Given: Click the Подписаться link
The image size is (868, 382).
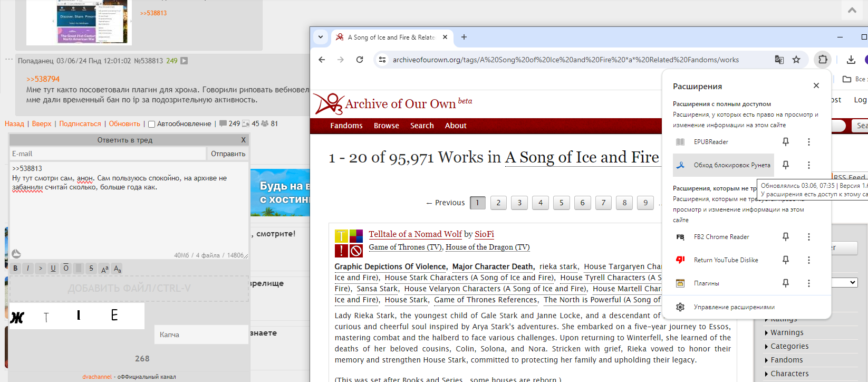Looking at the screenshot, I should (80, 124).
